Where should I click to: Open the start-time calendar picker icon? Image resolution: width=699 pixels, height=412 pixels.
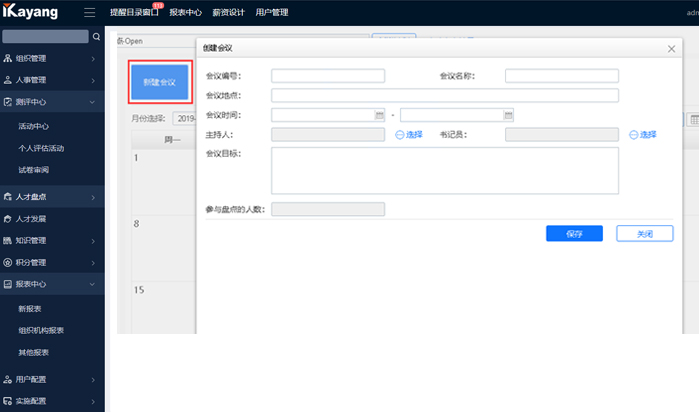tap(379, 115)
